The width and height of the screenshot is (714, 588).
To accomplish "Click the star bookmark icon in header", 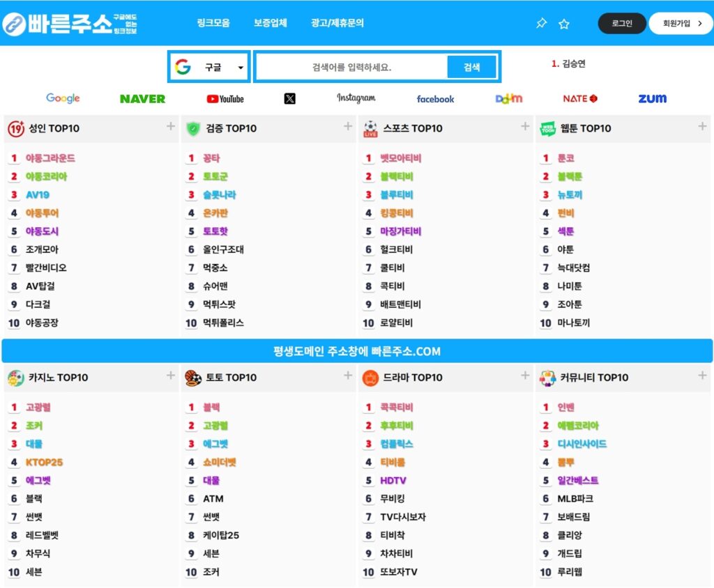I will (x=563, y=24).
